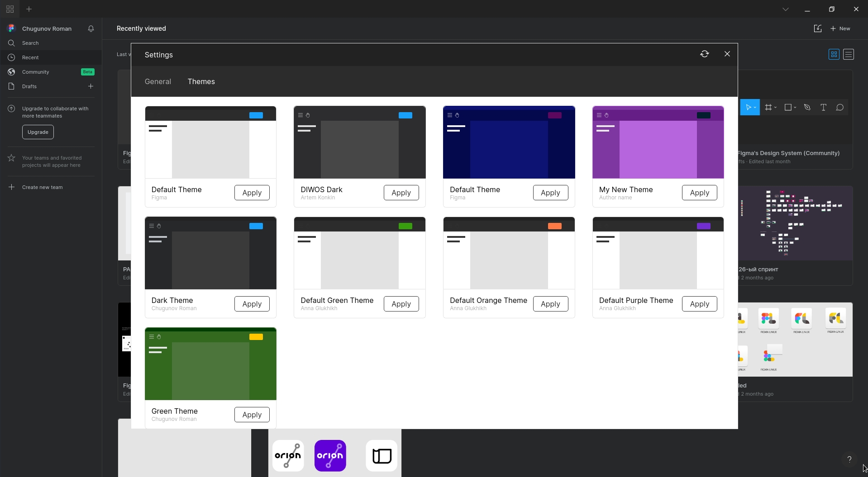Select the Text tool

[824, 108]
